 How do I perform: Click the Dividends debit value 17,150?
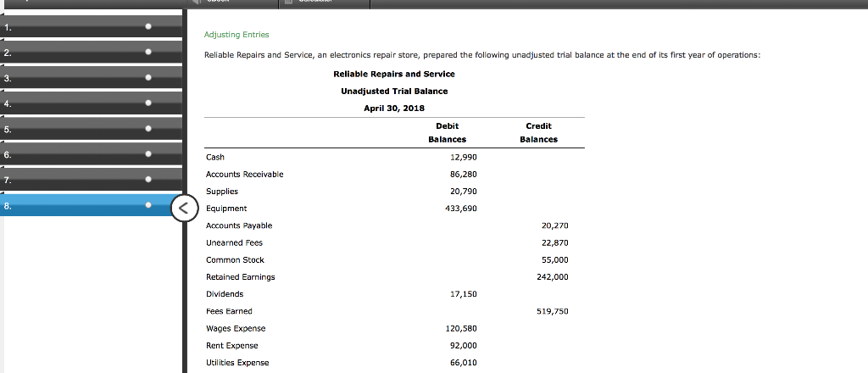pyautogui.click(x=464, y=294)
